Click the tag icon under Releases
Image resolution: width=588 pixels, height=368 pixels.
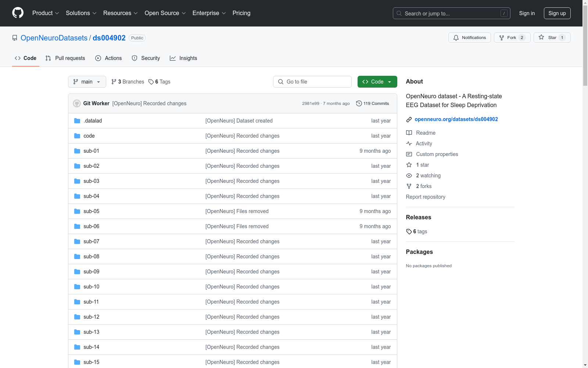tap(409, 231)
